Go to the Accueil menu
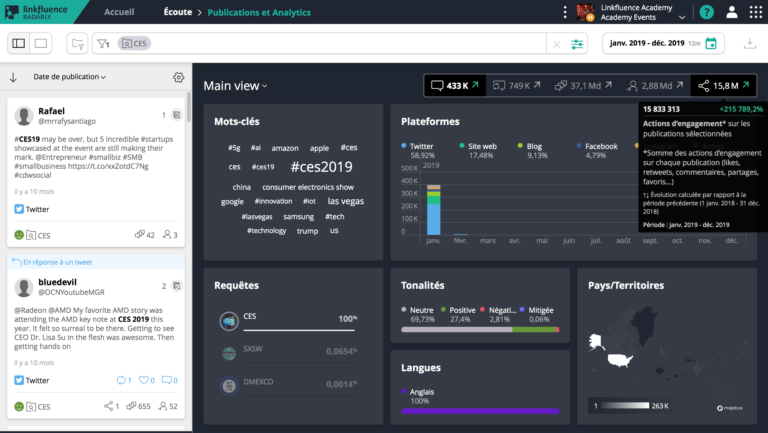The image size is (768, 433). coord(119,12)
